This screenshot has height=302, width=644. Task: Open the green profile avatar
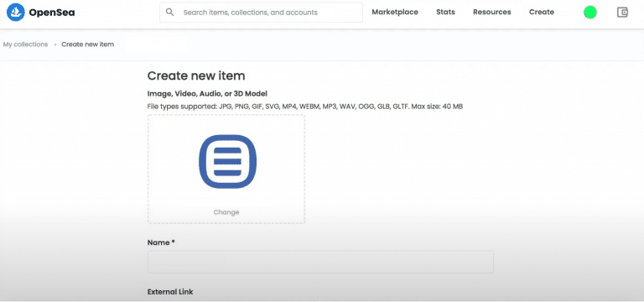[x=590, y=13]
